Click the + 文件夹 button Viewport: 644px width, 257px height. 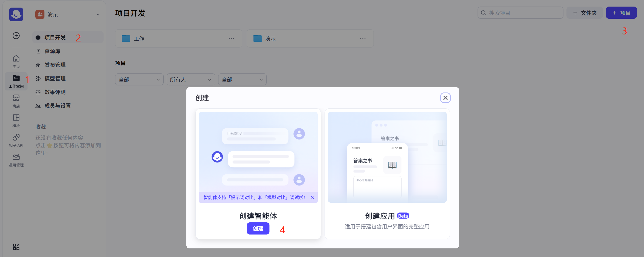584,13
